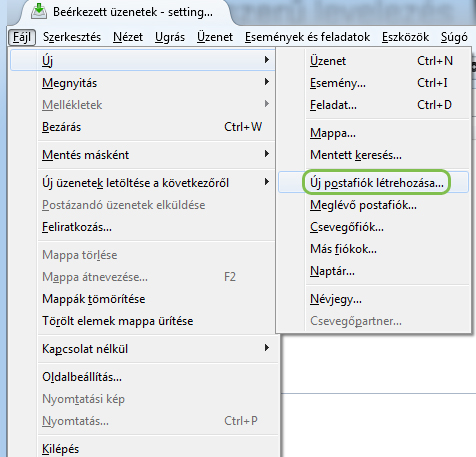This screenshot has height=457, width=476.
Task: Click the inbox icon on the Beérkezett üzenetek tab
Action: click(x=39, y=11)
